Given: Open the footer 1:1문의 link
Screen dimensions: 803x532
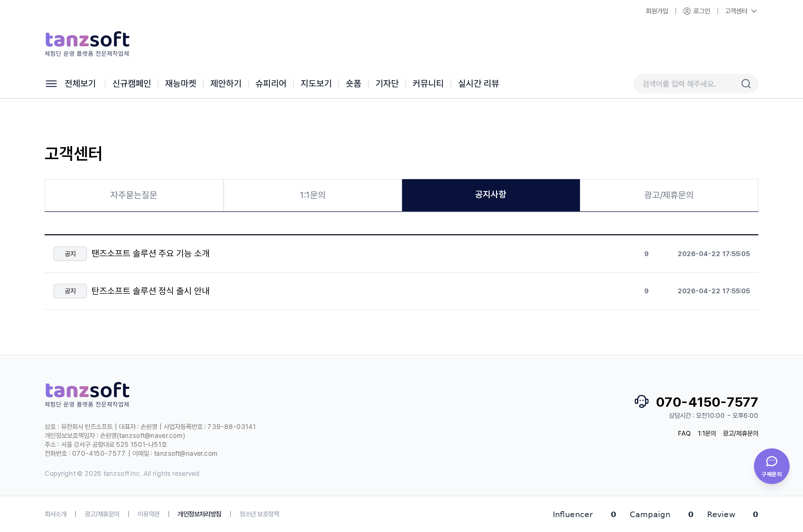Looking at the screenshot, I should click(707, 433).
